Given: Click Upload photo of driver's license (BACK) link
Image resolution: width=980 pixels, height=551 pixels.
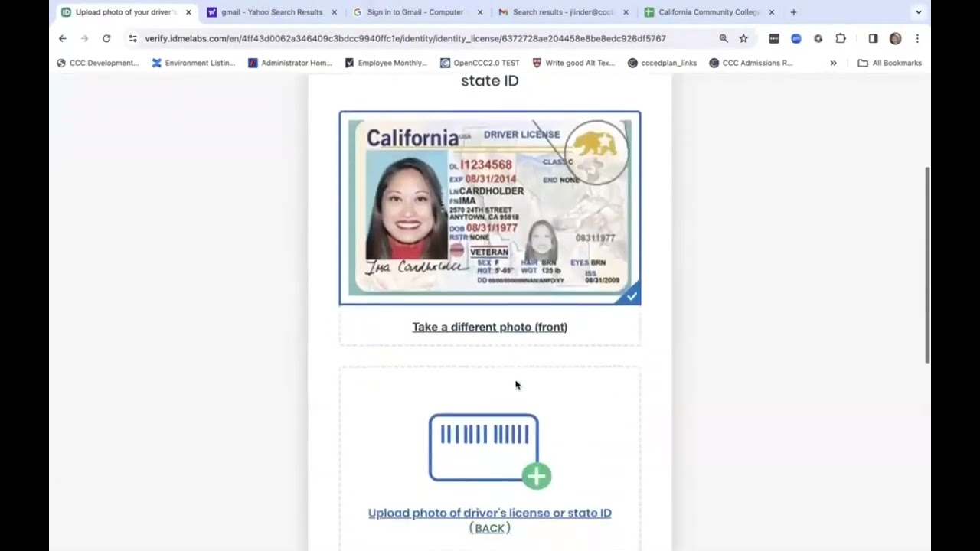Looking at the screenshot, I should tap(490, 520).
